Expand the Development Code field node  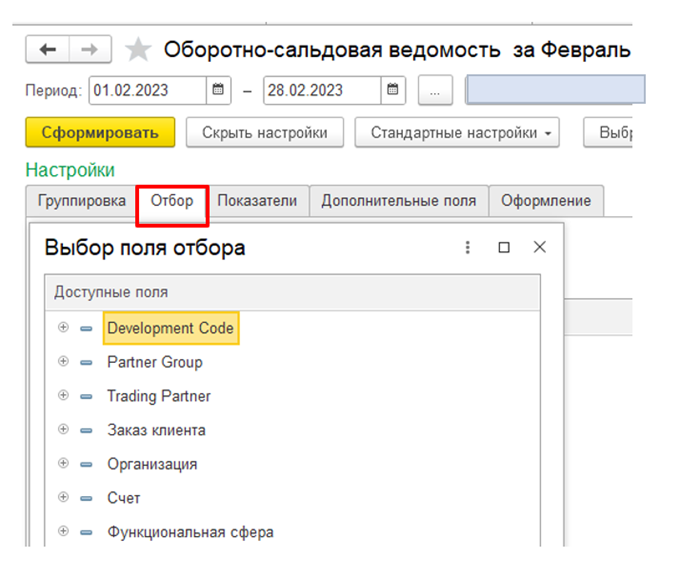(64, 328)
